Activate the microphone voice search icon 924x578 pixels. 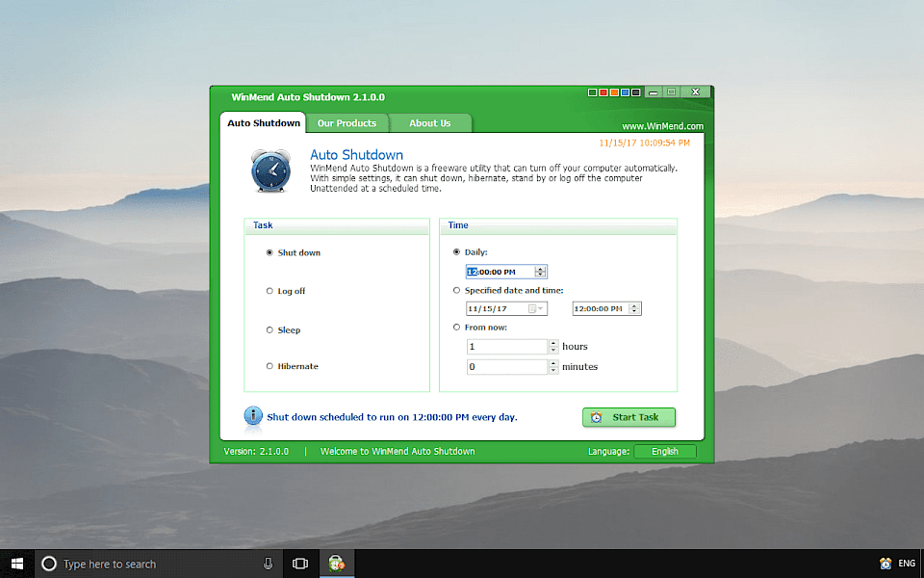tap(268, 564)
